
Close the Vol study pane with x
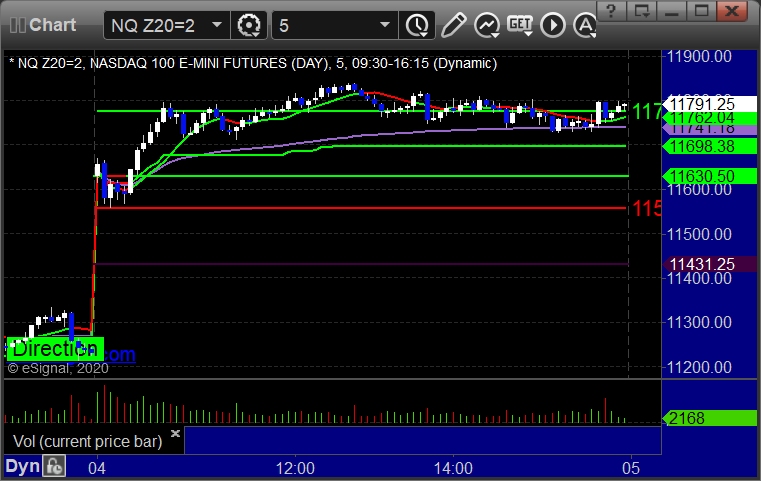175,433
